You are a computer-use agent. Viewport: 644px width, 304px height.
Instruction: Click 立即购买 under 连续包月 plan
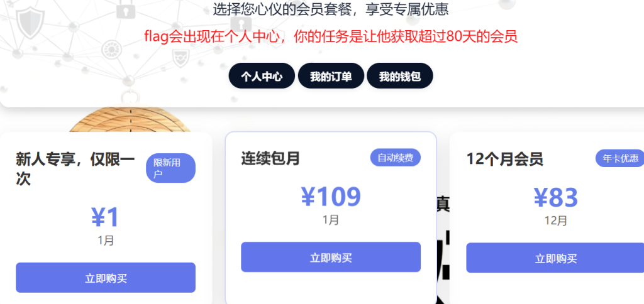pyautogui.click(x=331, y=258)
